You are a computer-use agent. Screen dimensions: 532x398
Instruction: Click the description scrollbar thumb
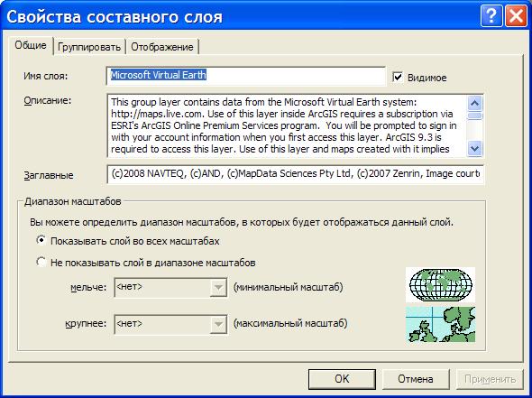coord(474,116)
